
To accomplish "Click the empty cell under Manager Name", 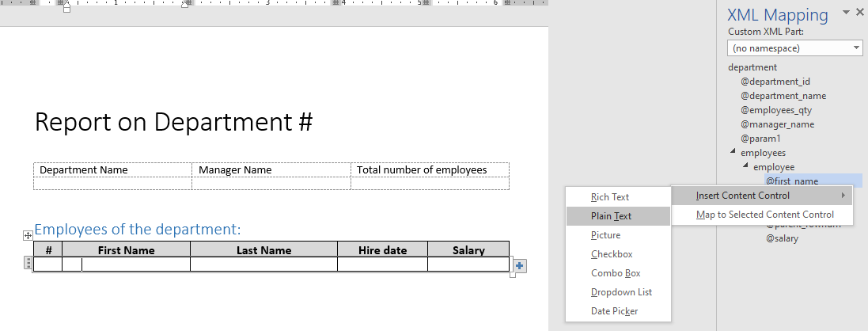I will (x=271, y=184).
